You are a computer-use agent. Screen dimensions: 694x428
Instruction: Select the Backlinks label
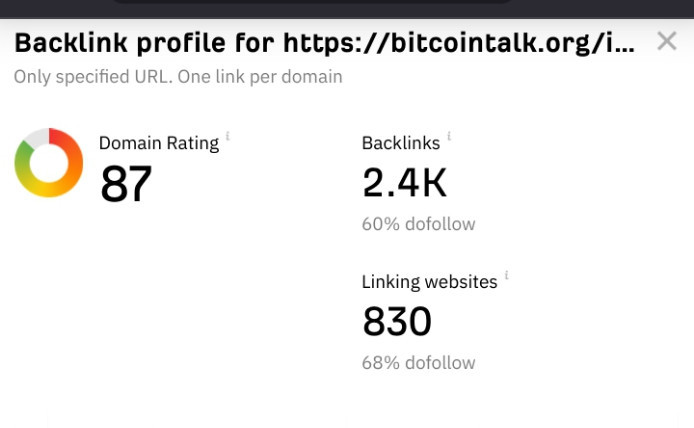pyautogui.click(x=401, y=143)
